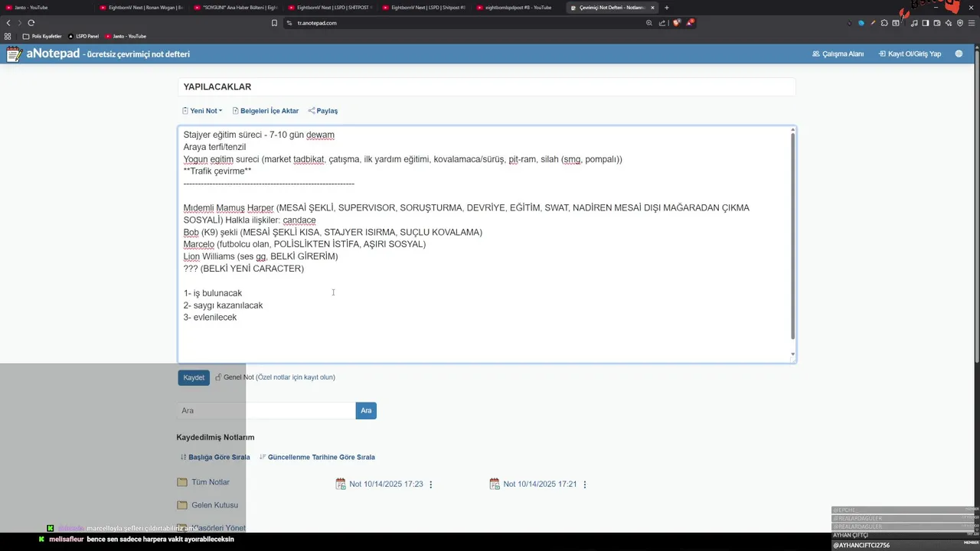Open options for note 10/14/2025 17:23
Viewport: 980px width, 551px height.
coord(431,484)
